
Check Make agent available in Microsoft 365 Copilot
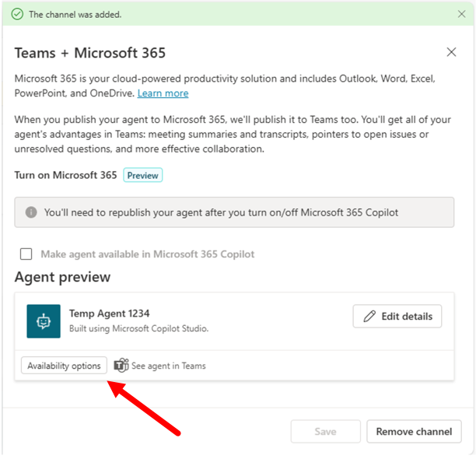[26, 254]
